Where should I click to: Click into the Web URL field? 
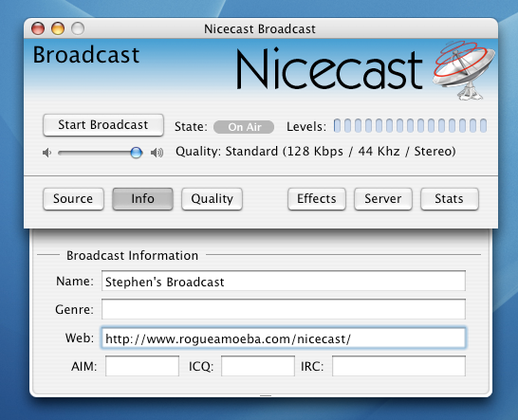click(x=284, y=338)
